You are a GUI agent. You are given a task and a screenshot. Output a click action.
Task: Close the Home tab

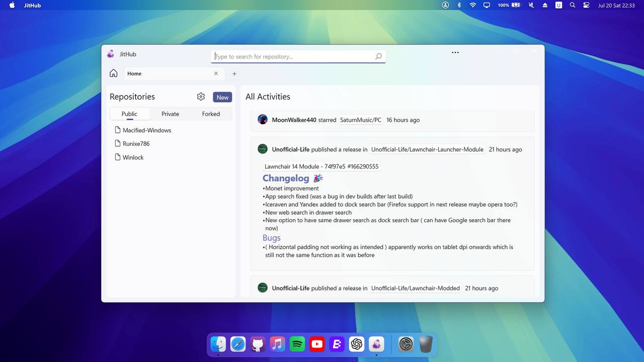click(216, 73)
